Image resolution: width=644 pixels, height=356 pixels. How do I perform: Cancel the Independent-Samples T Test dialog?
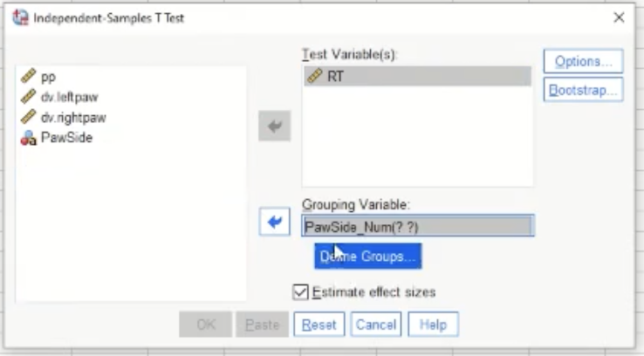click(x=376, y=325)
